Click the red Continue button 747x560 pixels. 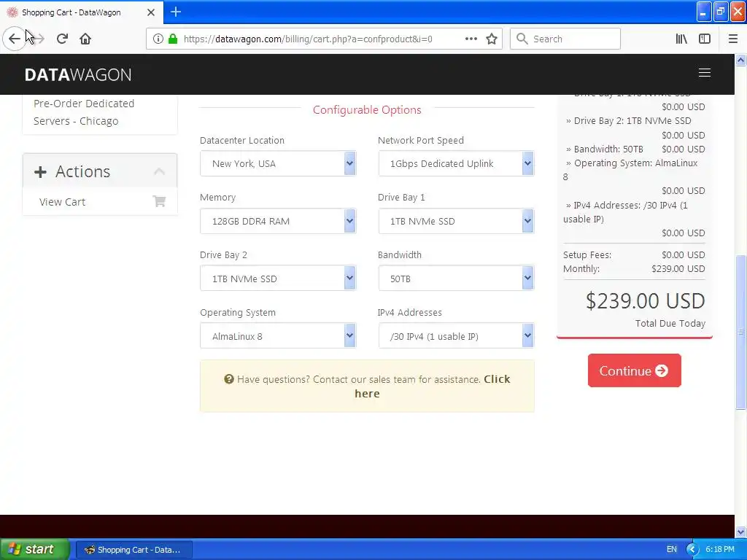point(634,370)
